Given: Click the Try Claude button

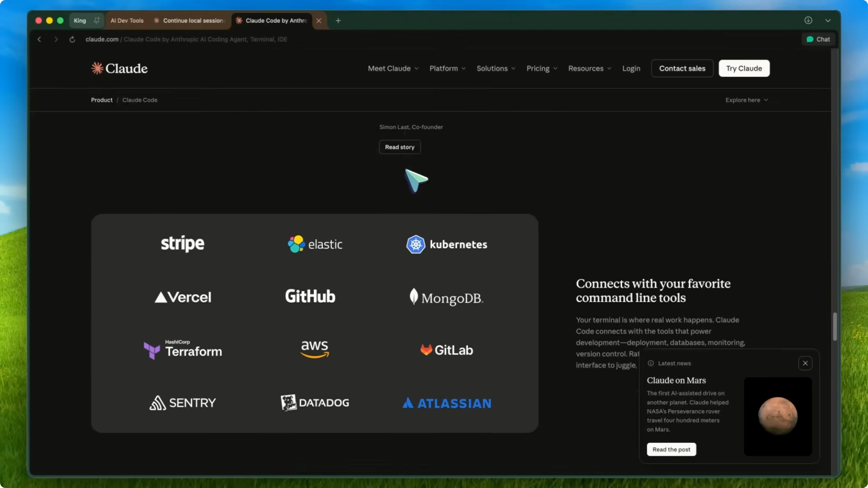Looking at the screenshot, I should 744,68.
